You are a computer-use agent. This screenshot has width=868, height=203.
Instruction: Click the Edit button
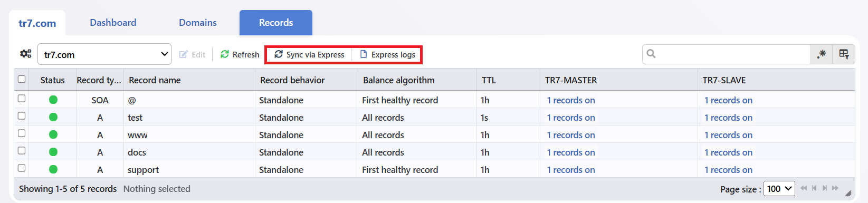193,54
